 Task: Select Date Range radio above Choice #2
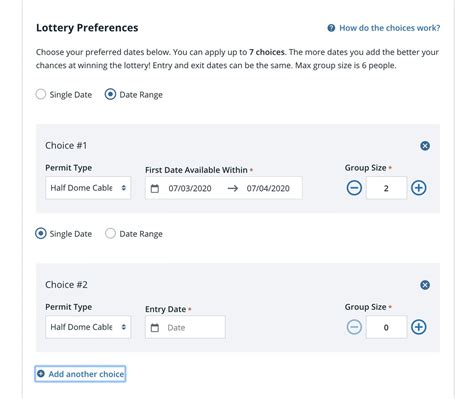click(x=110, y=234)
